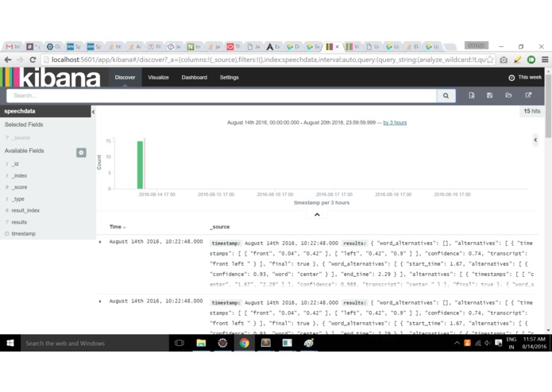Click the field settings gear button
The height and width of the screenshot is (392, 552).
click(81, 152)
